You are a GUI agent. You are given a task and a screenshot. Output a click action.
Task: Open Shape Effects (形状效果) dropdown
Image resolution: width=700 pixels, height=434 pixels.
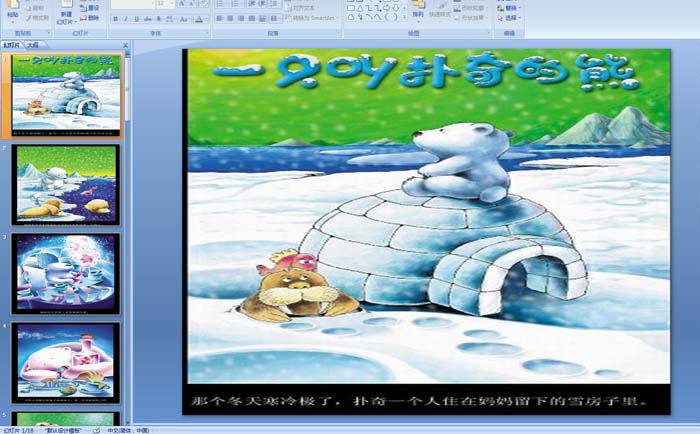point(471,18)
